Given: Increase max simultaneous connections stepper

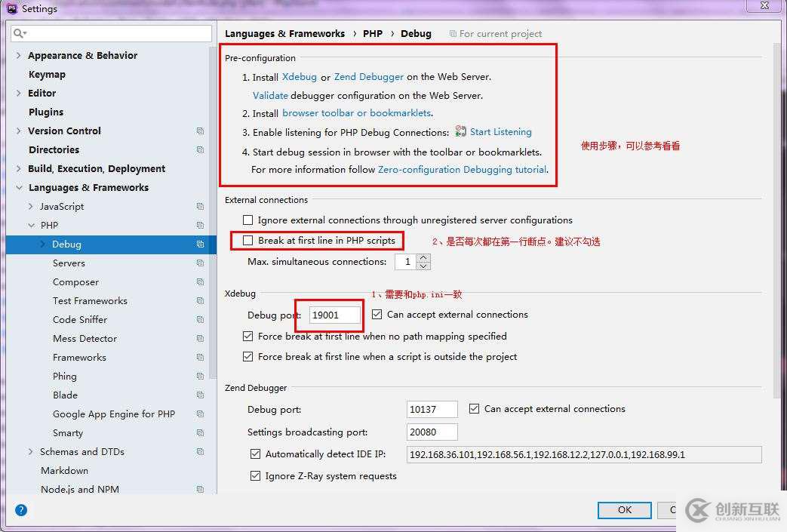Looking at the screenshot, I should [423, 257].
